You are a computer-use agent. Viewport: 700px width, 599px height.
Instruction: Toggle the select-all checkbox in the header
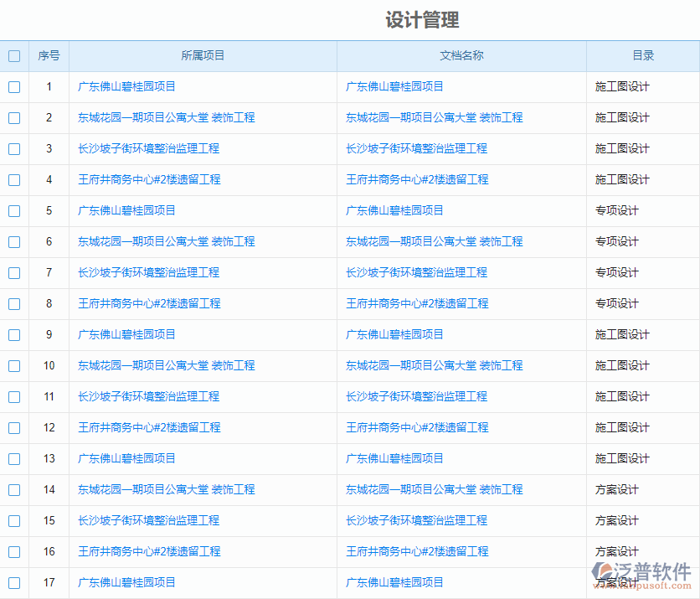[x=13, y=55]
